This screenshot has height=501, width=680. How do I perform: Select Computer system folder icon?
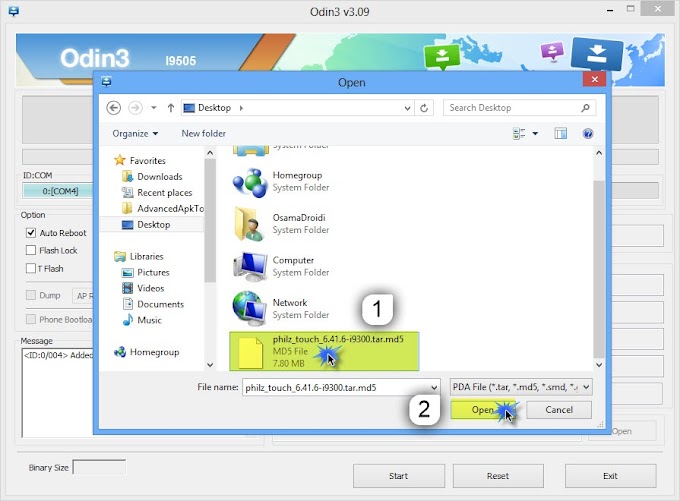pyautogui.click(x=250, y=267)
